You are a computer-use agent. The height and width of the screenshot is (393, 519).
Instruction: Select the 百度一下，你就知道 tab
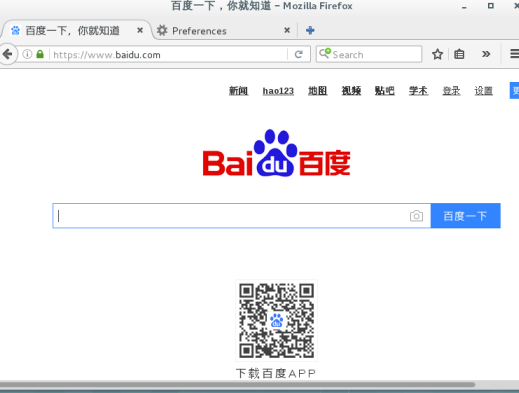(x=76, y=31)
